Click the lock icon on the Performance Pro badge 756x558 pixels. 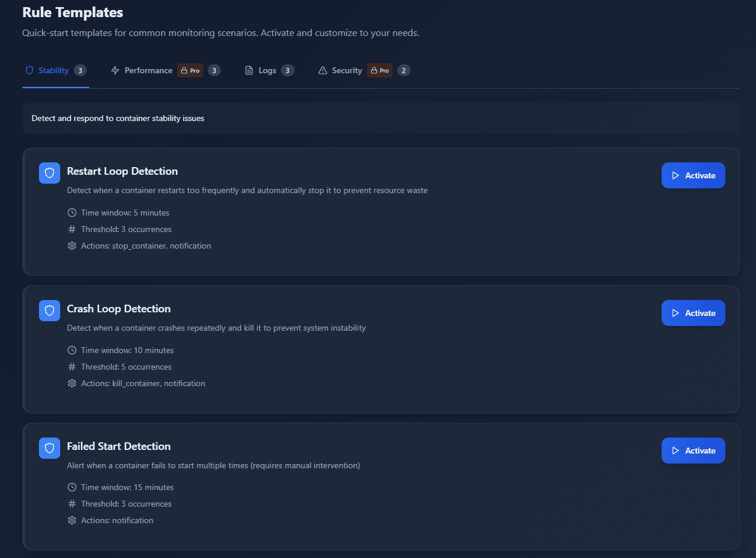[x=183, y=70]
